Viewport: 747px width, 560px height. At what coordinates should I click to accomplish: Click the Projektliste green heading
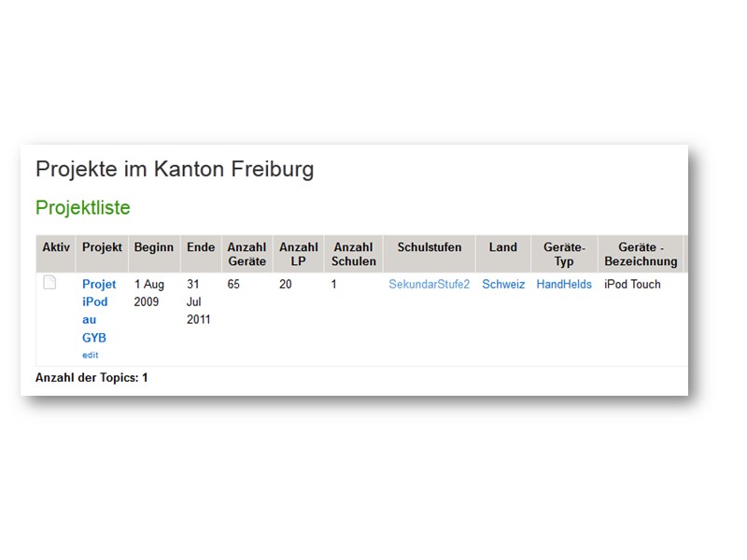pyautogui.click(x=82, y=207)
